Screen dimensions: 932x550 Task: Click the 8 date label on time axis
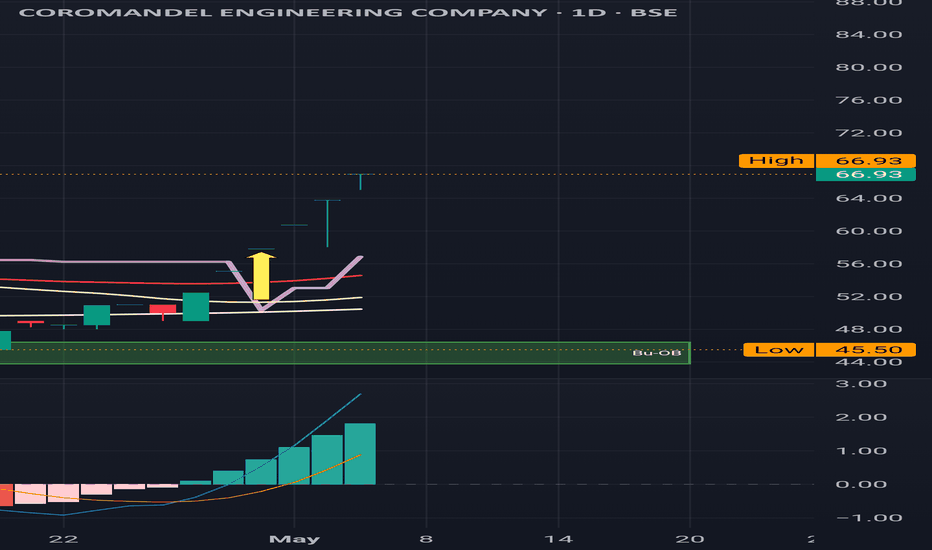[x=426, y=539]
